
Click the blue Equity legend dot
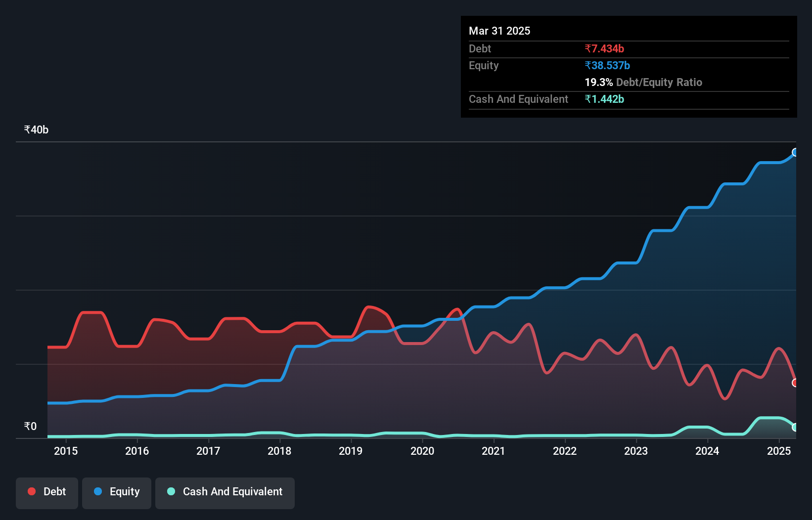[98, 491]
